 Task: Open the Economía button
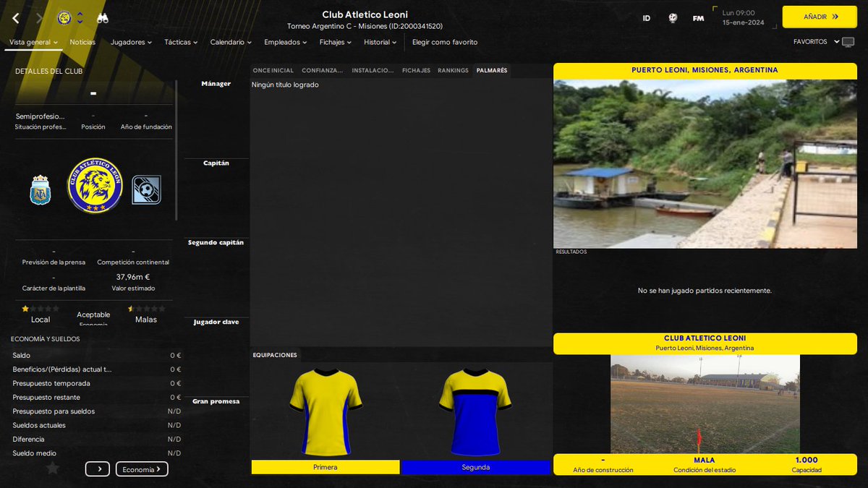coord(142,469)
